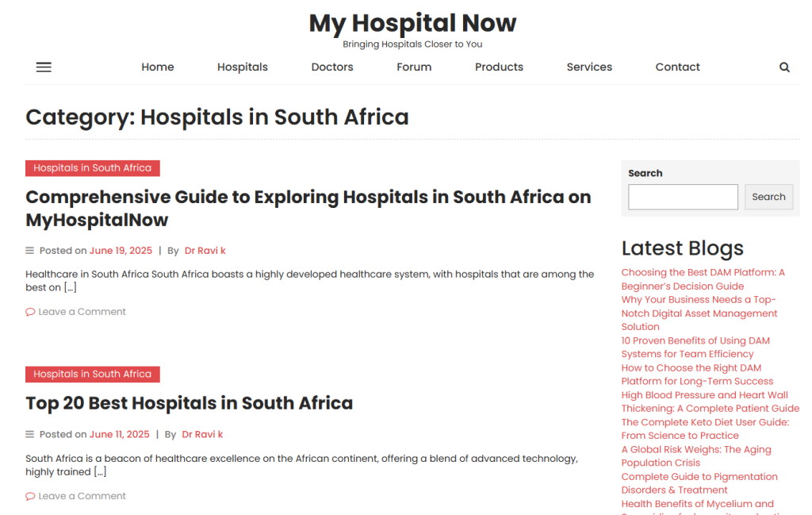
Task: Open the Top 20 Best Hospitals post
Action: click(189, 403)
